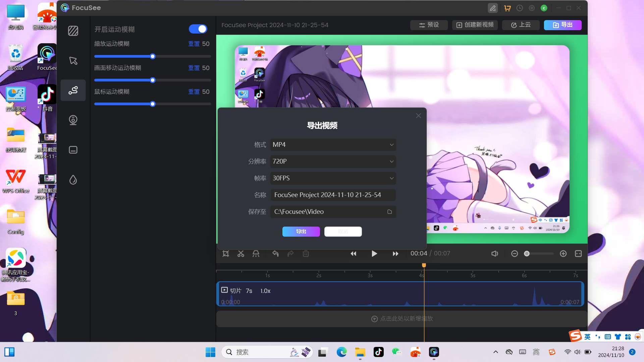Mute audio with the volume icon

[494, 254]
